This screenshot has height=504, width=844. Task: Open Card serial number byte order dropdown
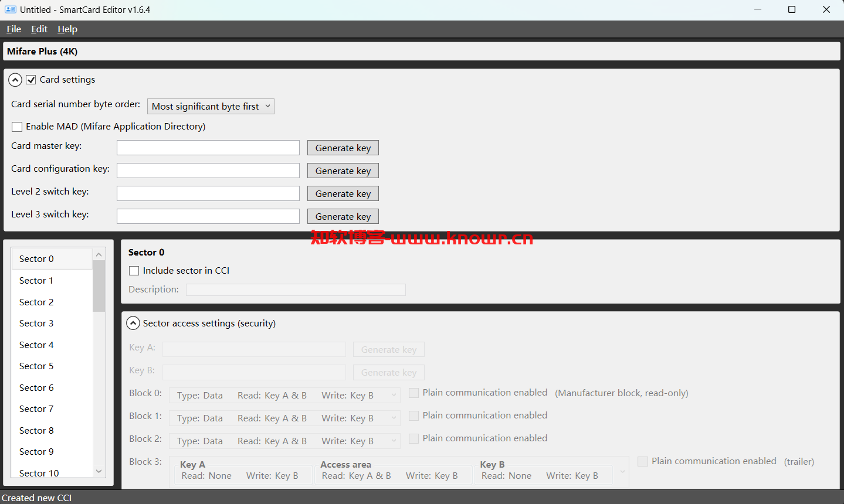pos(211,106)
